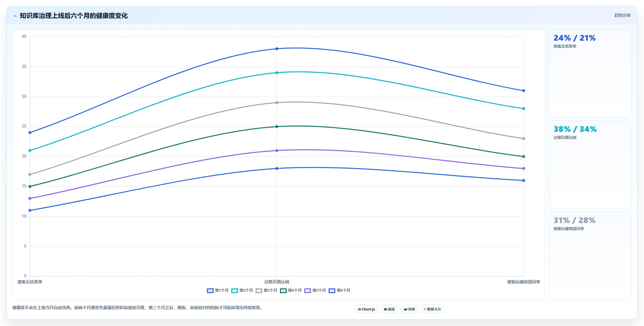
Task: Click the 第6个月 end point at 16
Action: (x=524, y=180)
